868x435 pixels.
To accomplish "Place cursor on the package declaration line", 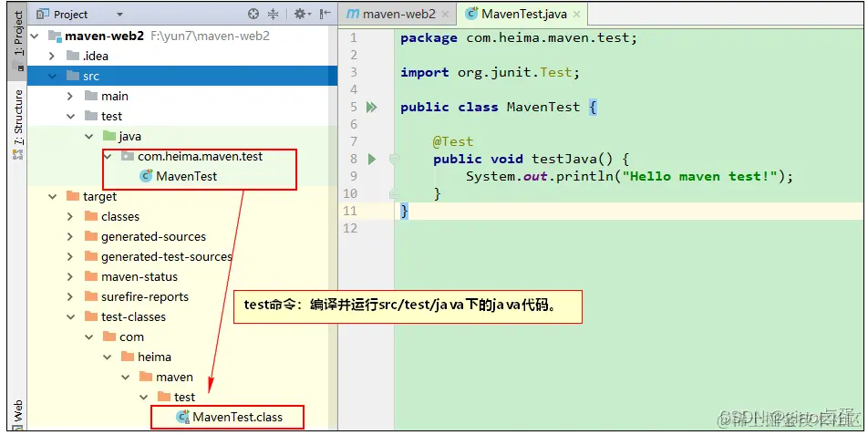I will [x=519, y=37].
